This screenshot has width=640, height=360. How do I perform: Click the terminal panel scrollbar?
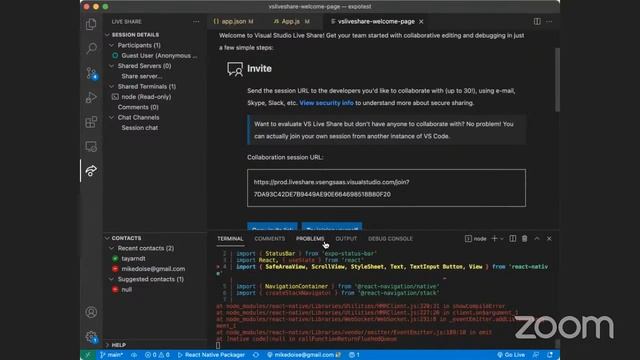click(x=557, y=343)
